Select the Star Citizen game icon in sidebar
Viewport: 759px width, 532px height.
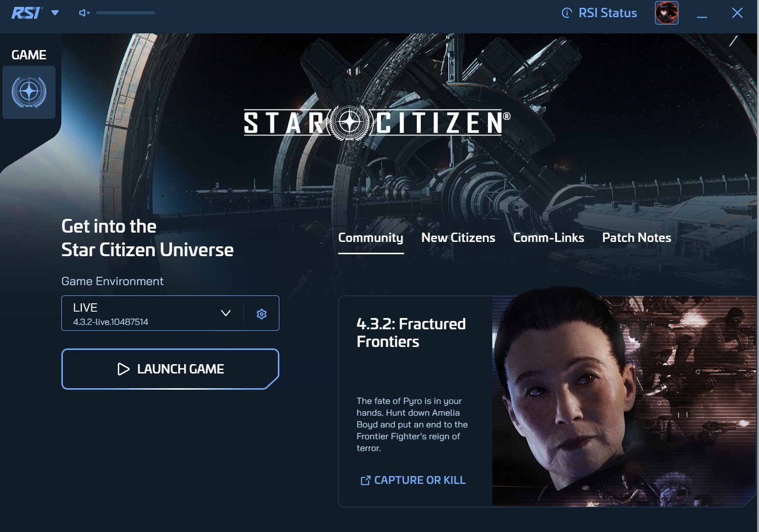point(29,92)
